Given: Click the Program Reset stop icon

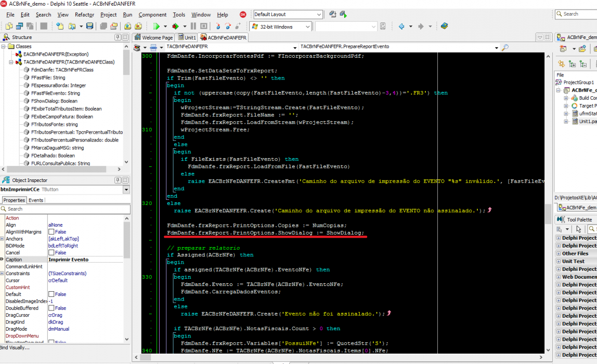Looking at the screenshot, I should pyautogui.click(x=204, y=27).
